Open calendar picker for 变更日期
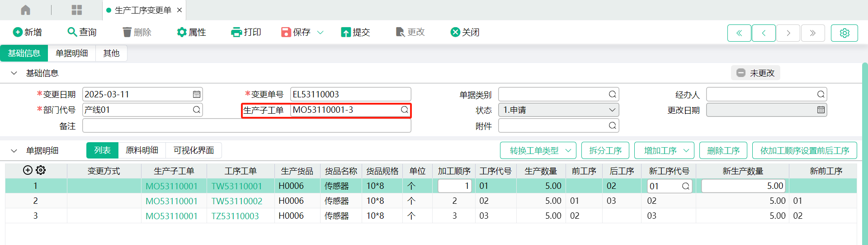Viewport: 868px width, 245px height. pyautogui.click(x=197, y=94)
